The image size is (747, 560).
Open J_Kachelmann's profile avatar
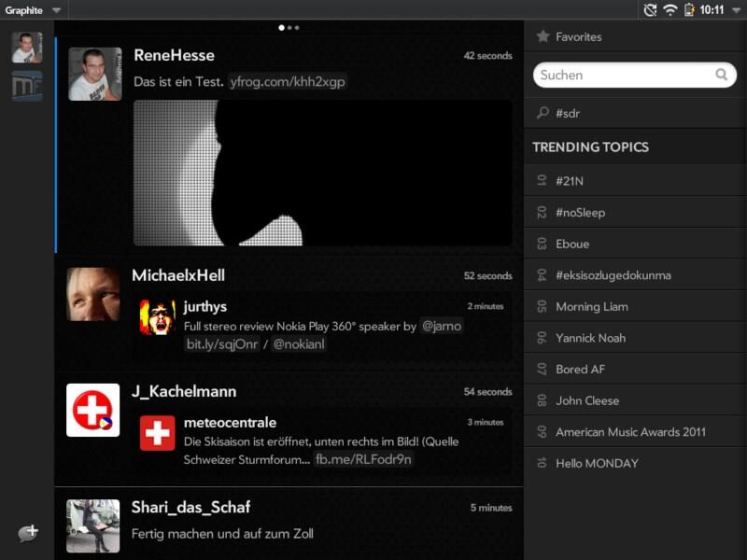pyautogui.click(x=92, y=410)
